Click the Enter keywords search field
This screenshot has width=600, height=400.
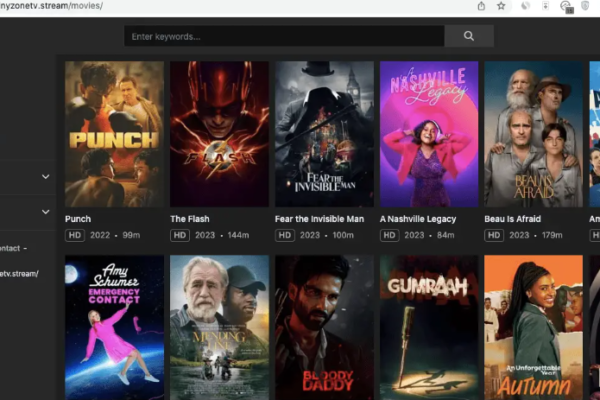[x=284, y=36]
